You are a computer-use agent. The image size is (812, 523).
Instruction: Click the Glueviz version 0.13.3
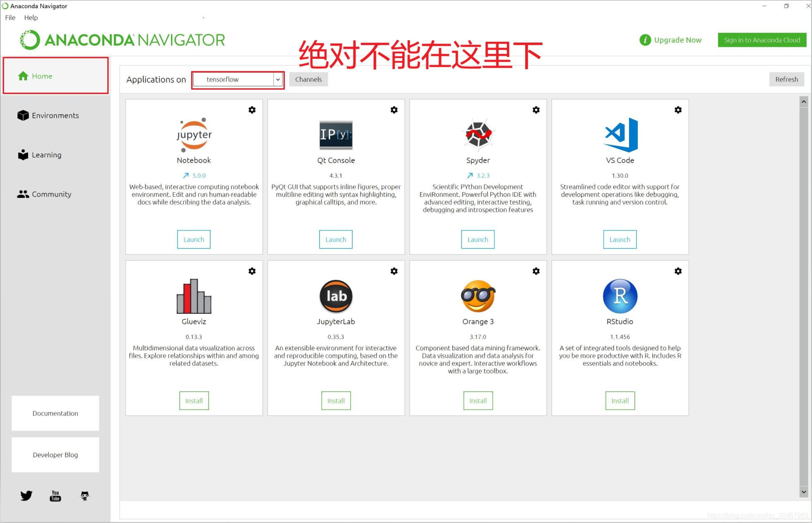194,337
